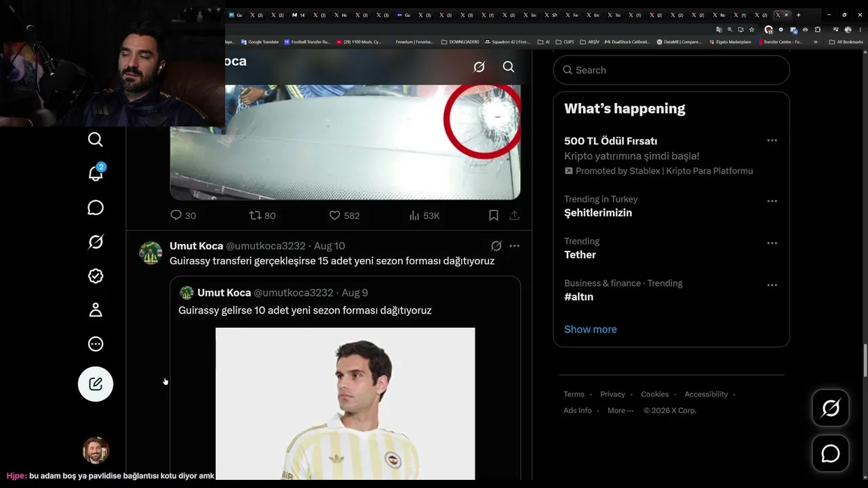View analytics for the 53K views post
This screenshot has height=488, width=868.
[x=425, y=216]
